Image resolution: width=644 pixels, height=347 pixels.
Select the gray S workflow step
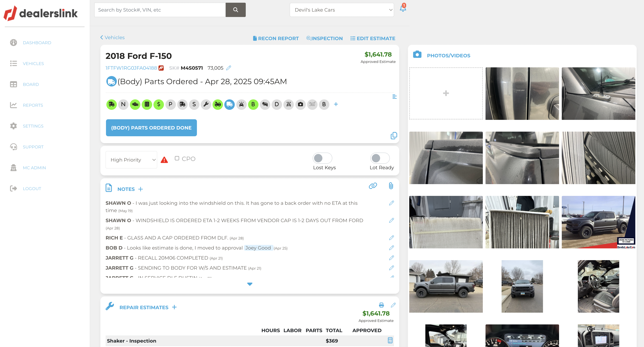click(x=194, y=104)
